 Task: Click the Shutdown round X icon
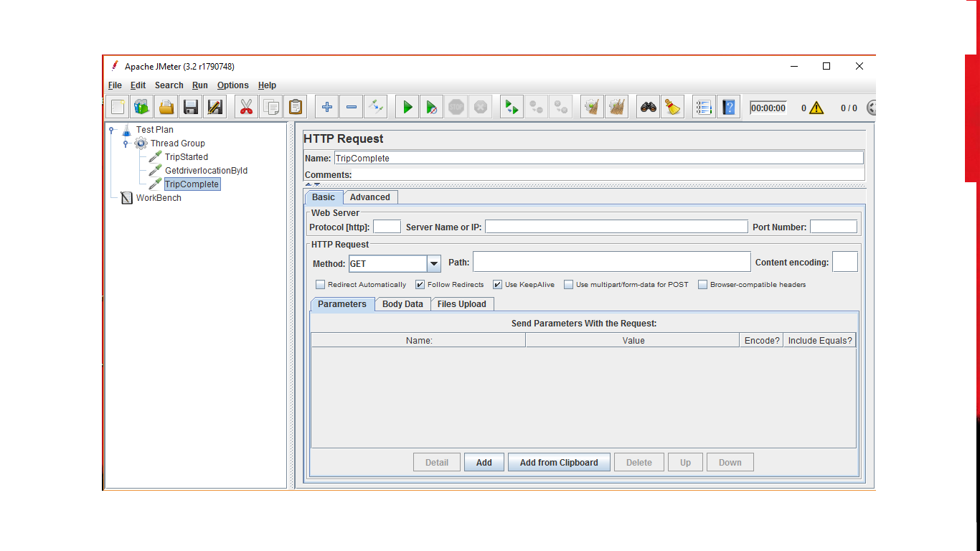coord(481,108)
